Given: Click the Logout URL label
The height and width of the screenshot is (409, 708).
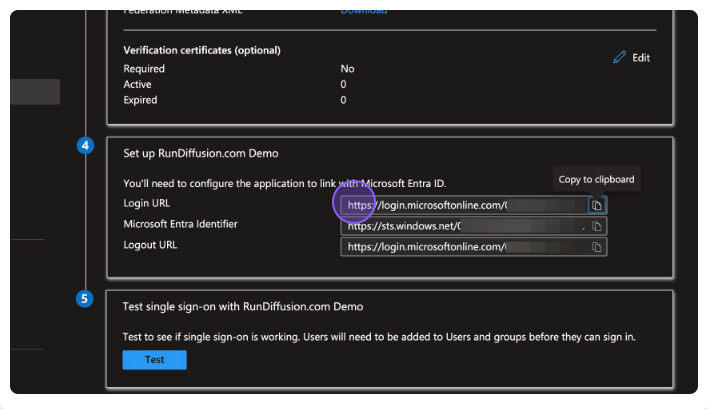Looking at the screenshot, I should (x=150, y=245).
